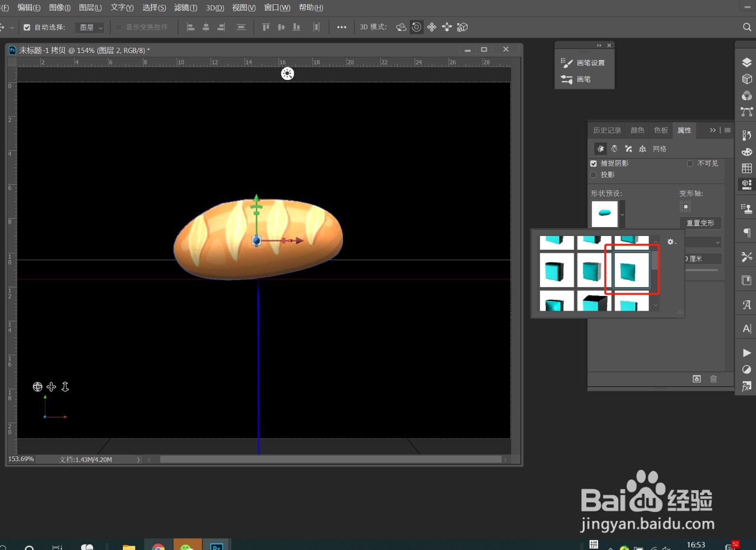The height and width of the screenshot is (550, 756).
Task: Open the Properties panel flyout menu
Action: [x=728, y=130]
